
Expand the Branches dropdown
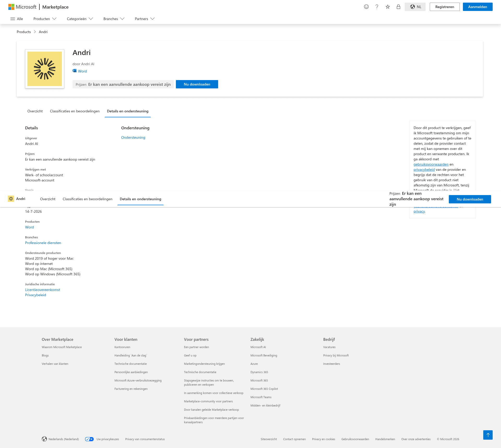click(x=114, y=19)
